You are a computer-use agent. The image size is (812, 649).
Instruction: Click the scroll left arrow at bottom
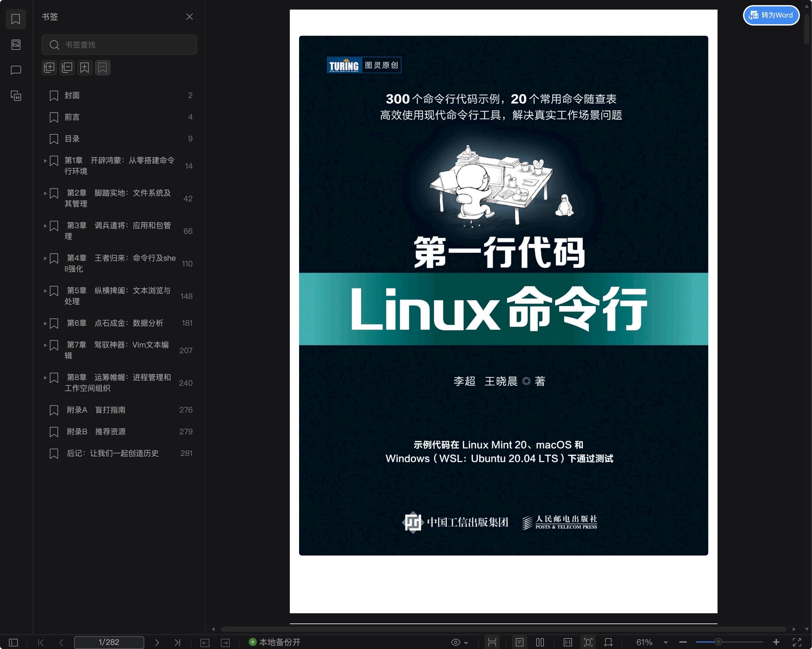point(213,629)
